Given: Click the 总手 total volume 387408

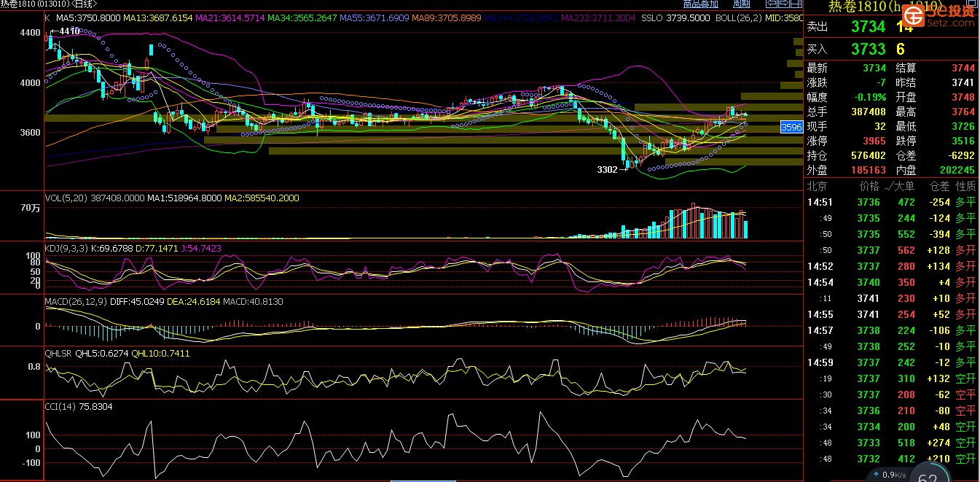Looking at the screenshot, I should click(869, 112).
